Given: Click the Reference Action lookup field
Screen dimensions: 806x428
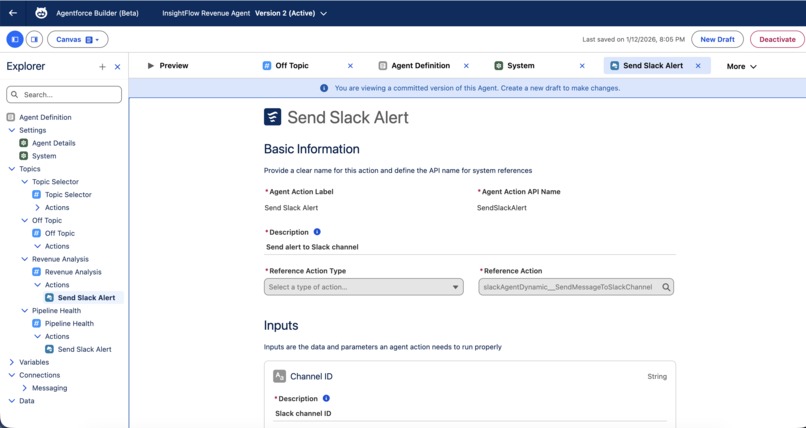Looking at the screenshot, I should coord(576,287).
